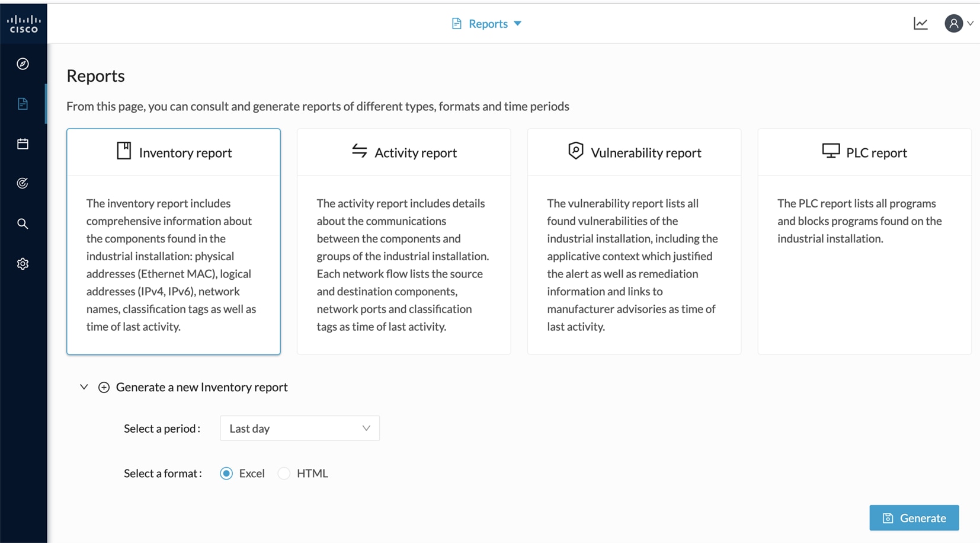980x543 pixels.
Task: Select the Excel format radio button
Action: pyautogui.click(x=226, y=473)
